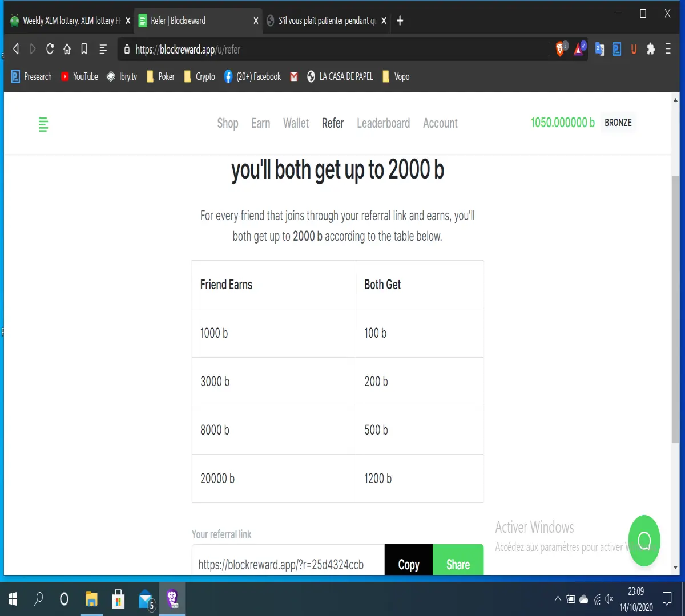
Task: Select the '8000 b' table cell
Action: [x=274, y=430]
